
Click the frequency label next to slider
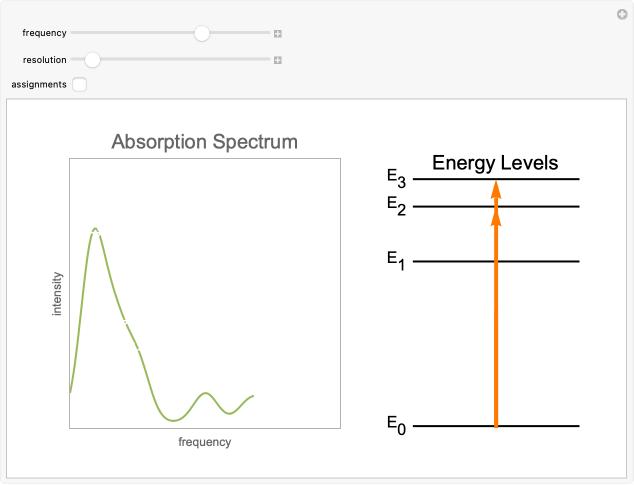44,33
